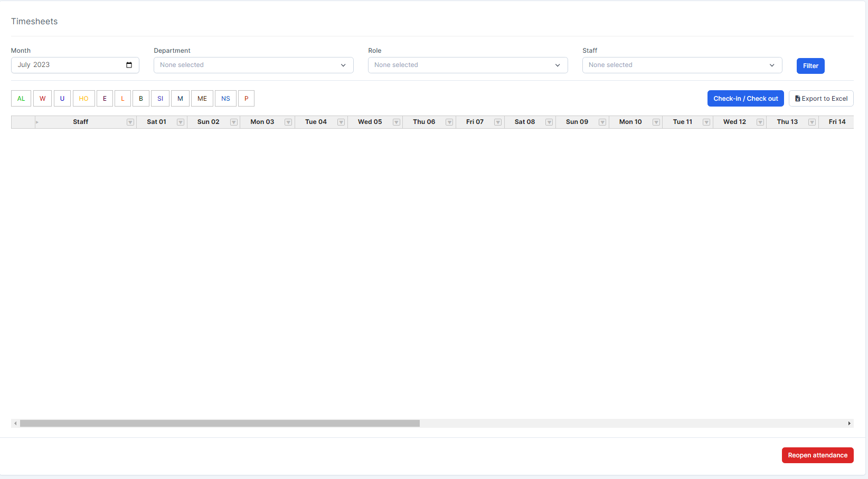This screenshot has height=479, width=868.
Task: Toggle the NS legend tag
Action: point(225,99)
